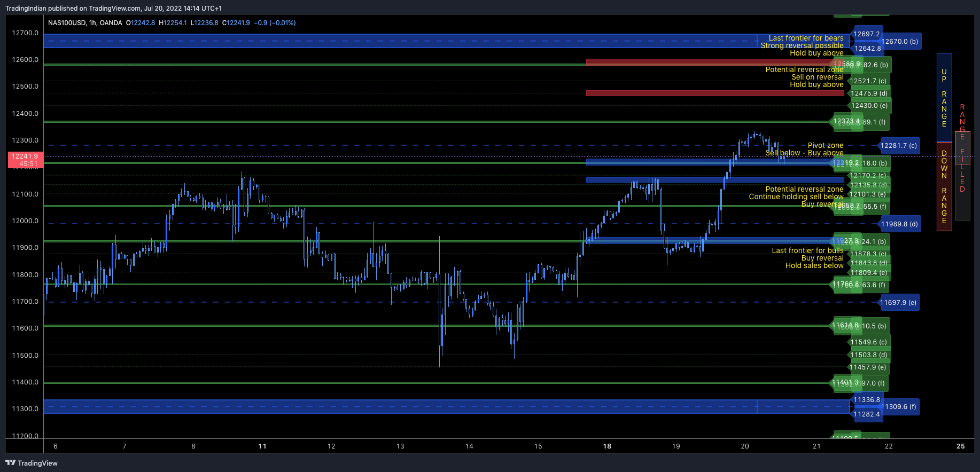Viewport: 980px width, 472px height.
Task: Click the NAS100USD, 1h, OANDA symbol title
Action: (x=85, y=23)
